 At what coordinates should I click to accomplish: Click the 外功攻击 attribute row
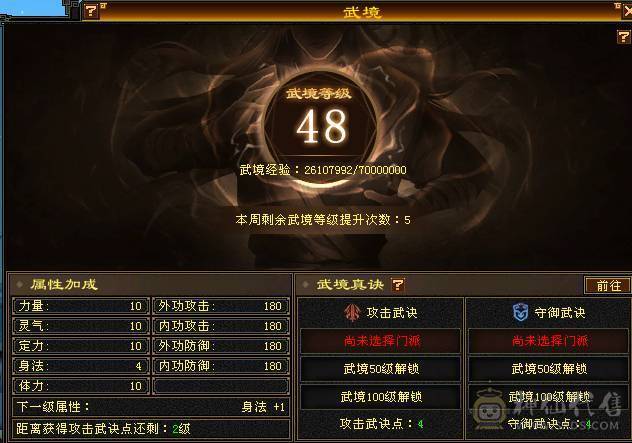click(221, 306)
